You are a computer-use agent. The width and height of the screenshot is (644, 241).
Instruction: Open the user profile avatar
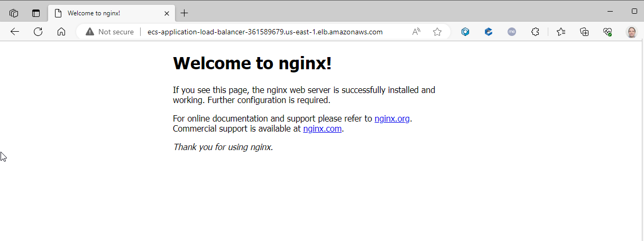pyautogui.click(x=631, y=32)
